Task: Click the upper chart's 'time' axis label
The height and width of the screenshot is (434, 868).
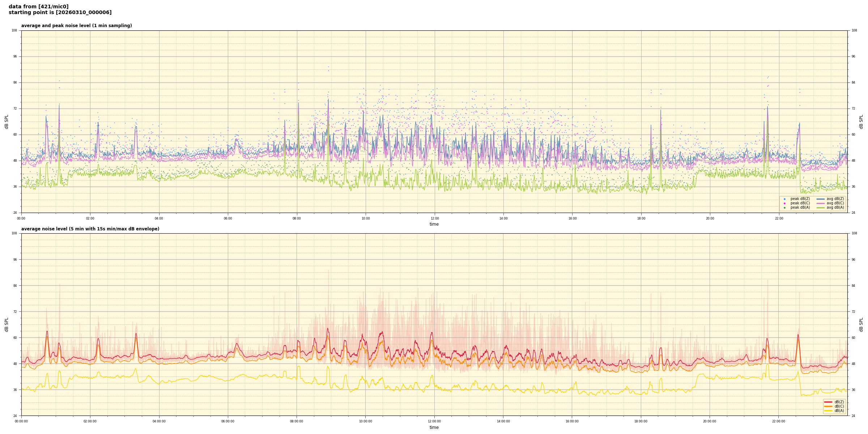Action: click(x=434, y=224)
